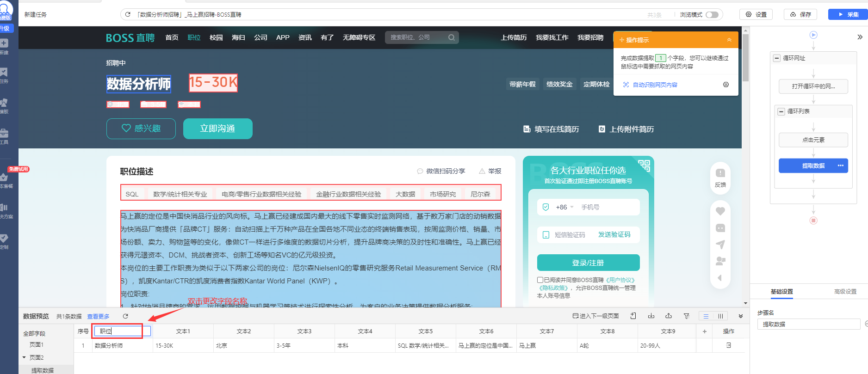Click the 步骤名 input field
868x374 pixels.
pos(809,324)
